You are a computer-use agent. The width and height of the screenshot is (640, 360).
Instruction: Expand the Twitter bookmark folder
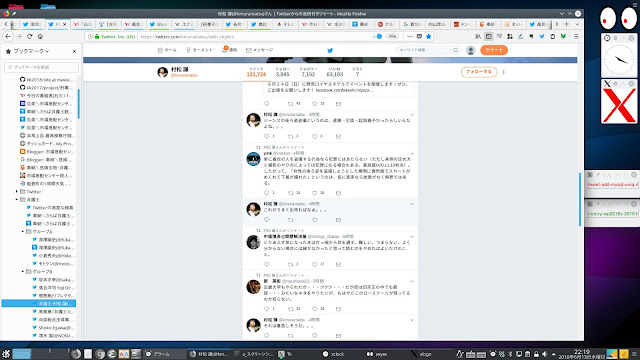tap(17, 191)
